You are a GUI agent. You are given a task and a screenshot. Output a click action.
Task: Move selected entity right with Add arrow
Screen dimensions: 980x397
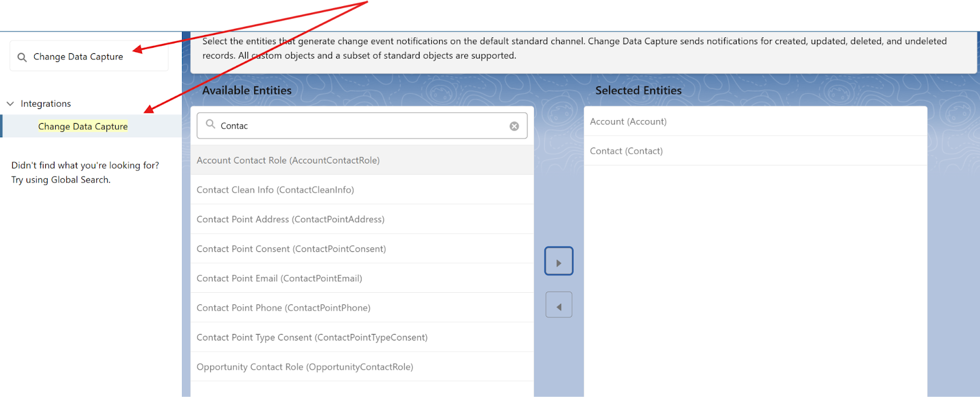pyautogui.click(x=559, y=261)
